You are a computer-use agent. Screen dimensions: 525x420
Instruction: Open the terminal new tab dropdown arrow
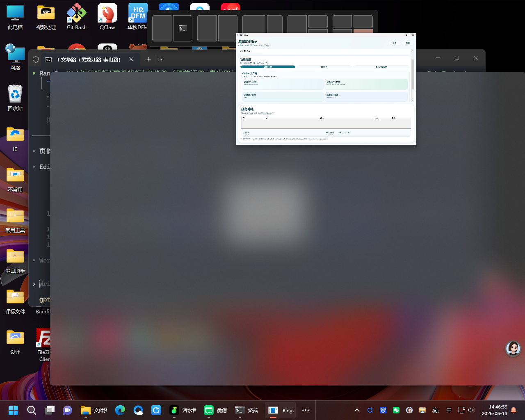[x=161, y=59]
